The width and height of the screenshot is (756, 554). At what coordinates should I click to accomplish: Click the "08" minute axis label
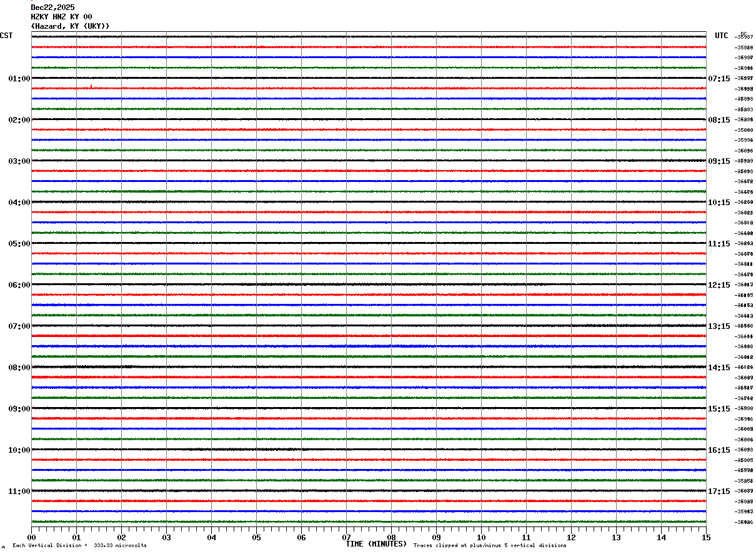pyautogui.click(x=392, y=537)
